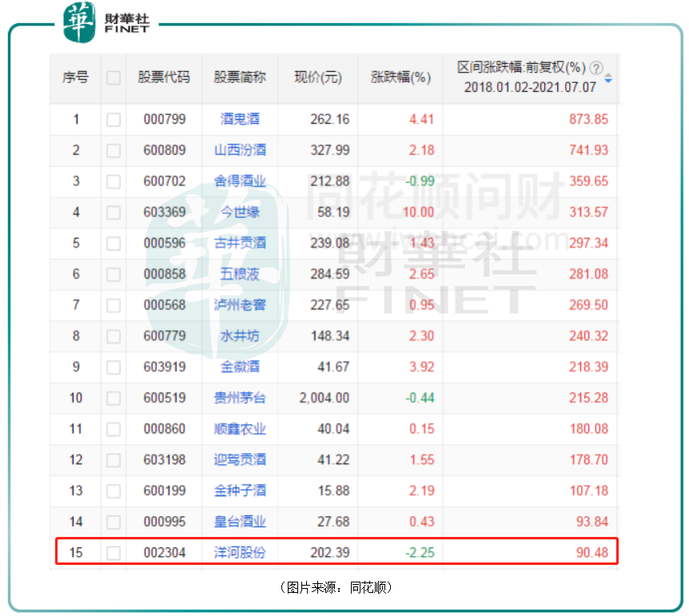Click the 股票代码 column header
Viewport: 689px width, 616px height.
click(x=164, y=77)
